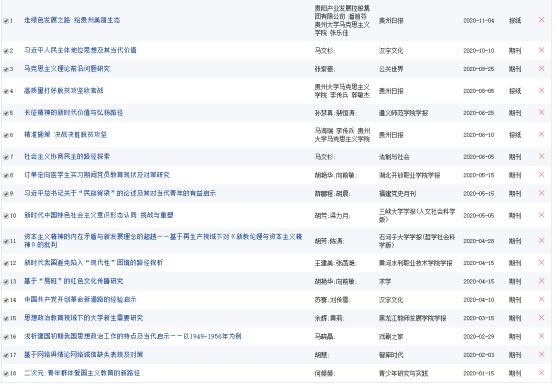Click the red X for row 12
This screenshot has width=554, height=384.
click(541, 262)
